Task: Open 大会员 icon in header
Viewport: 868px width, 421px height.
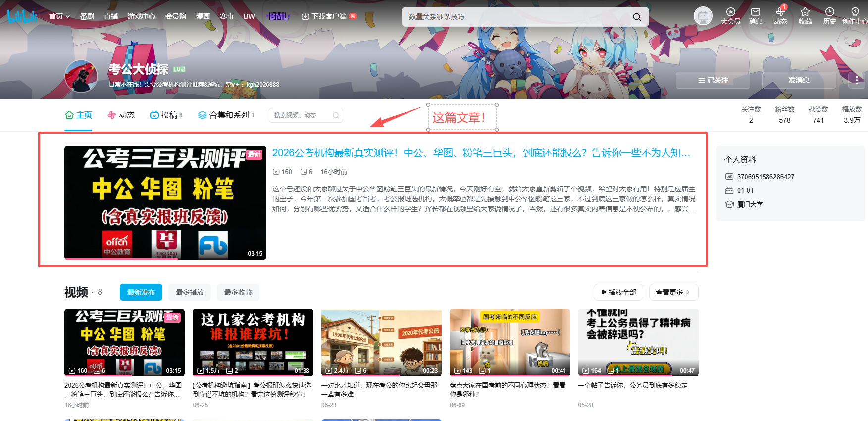Action: [730, 16]
